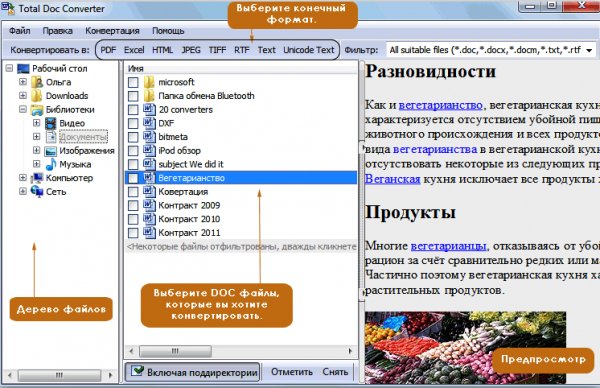Click the DXF Word document icon
The image size is (600, 388).
point(149,123)
